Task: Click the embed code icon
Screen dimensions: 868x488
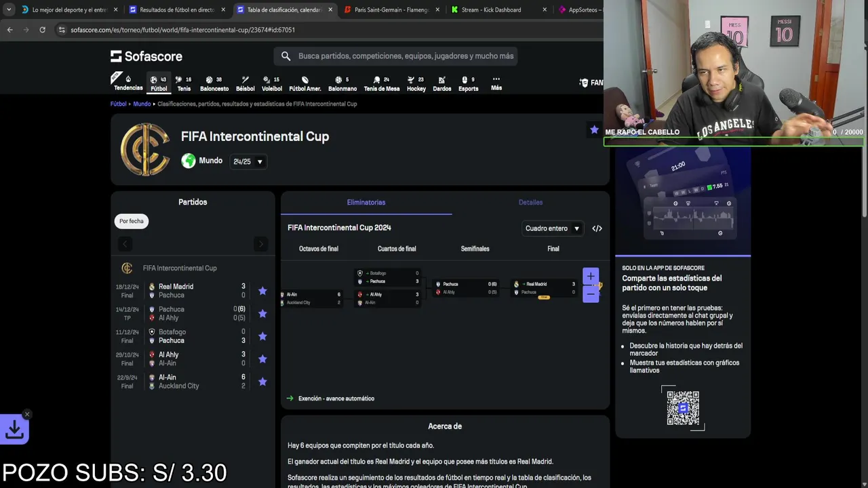Action: pos(597,228)
